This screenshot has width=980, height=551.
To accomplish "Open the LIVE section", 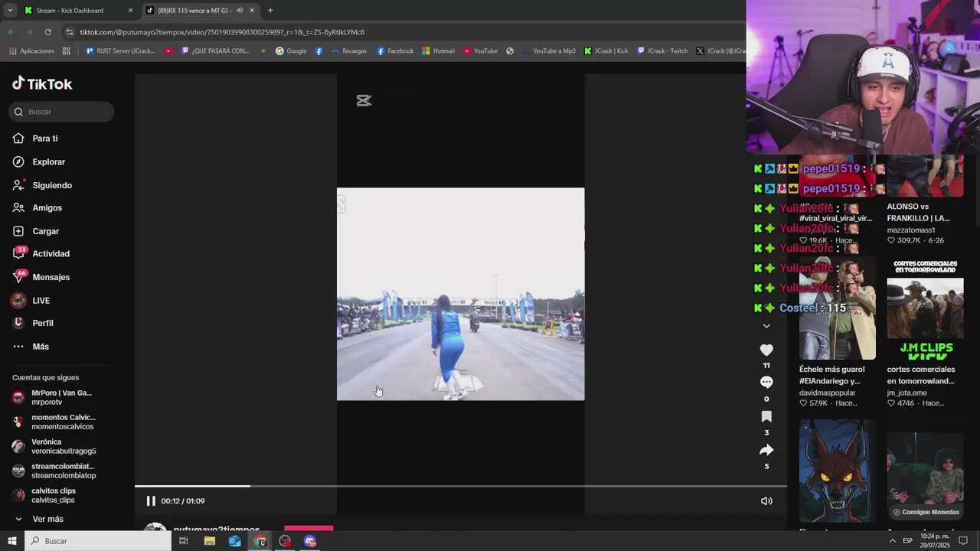I will click(31, 301).
